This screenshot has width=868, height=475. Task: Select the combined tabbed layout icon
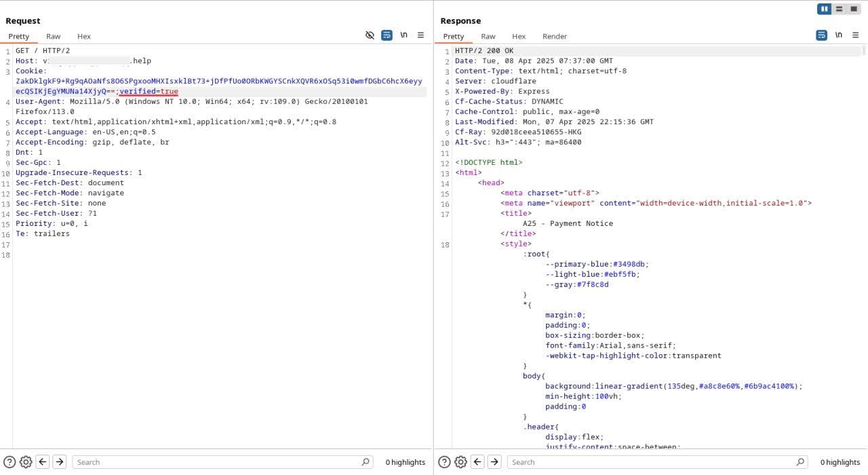pos(853,9)
